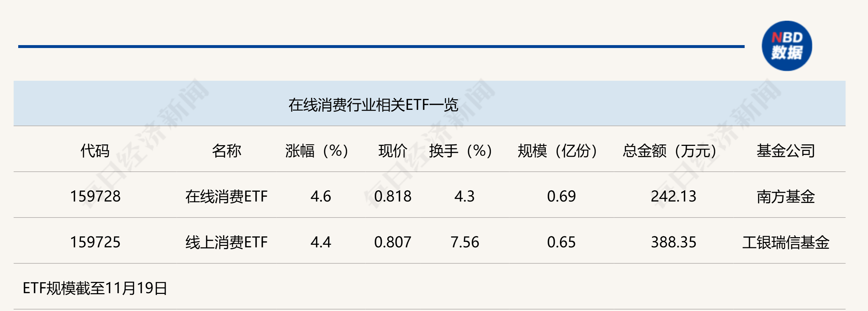
Task: Click the 388.35 total amount cell
Action: (674, 242)
